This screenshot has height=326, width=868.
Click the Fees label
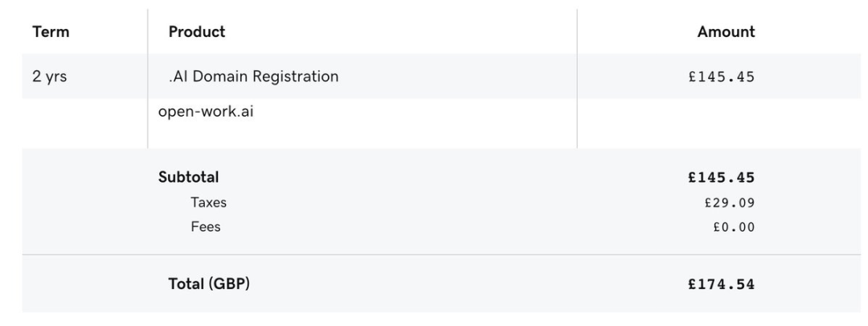(x=205, y=227)
